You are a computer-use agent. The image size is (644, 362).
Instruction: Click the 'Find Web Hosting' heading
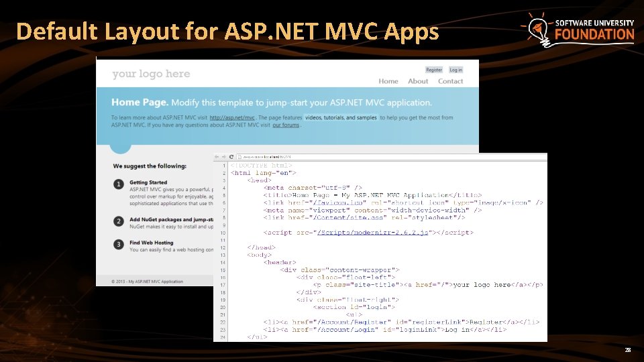151,243
